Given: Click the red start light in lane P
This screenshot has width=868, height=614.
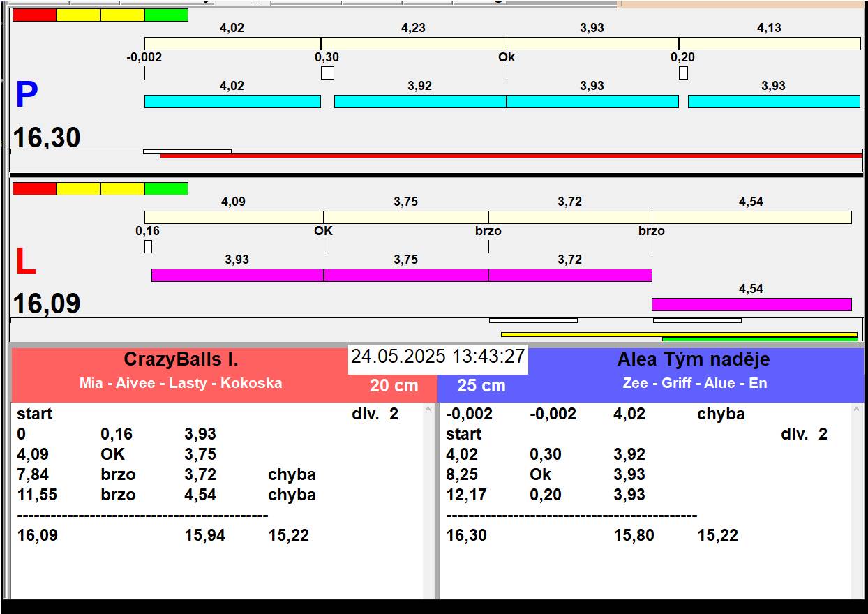Looking at the screenshot, I should pos(34,15).
